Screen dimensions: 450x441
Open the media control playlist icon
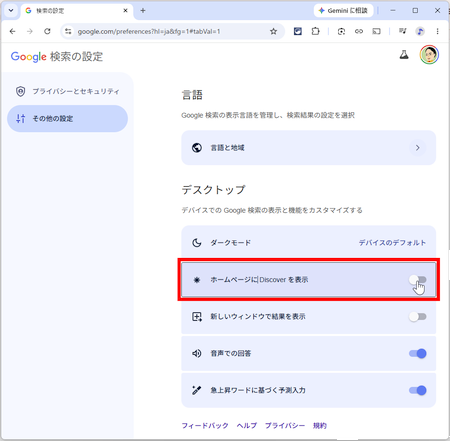403,31
